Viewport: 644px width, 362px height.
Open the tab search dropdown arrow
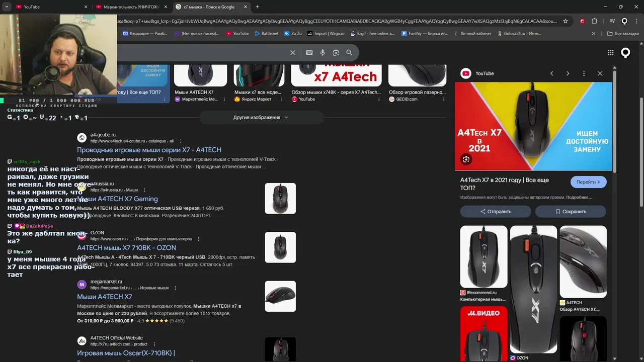(7, 7)
